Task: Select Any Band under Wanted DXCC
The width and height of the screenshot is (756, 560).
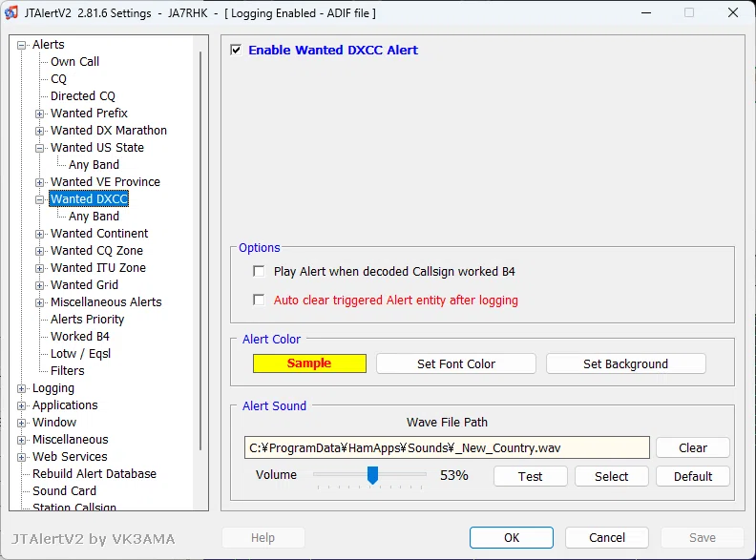Action: pos(94,217)
